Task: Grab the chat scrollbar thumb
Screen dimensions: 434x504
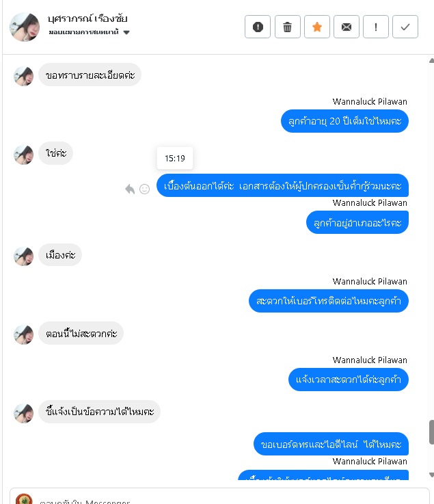Action: [431, 432]
